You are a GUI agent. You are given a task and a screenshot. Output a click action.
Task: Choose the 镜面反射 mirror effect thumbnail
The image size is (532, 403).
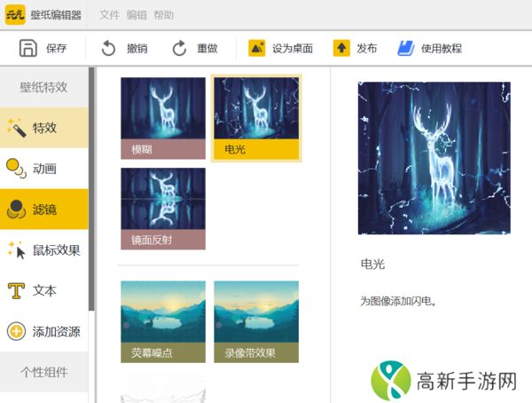point(163,209)
